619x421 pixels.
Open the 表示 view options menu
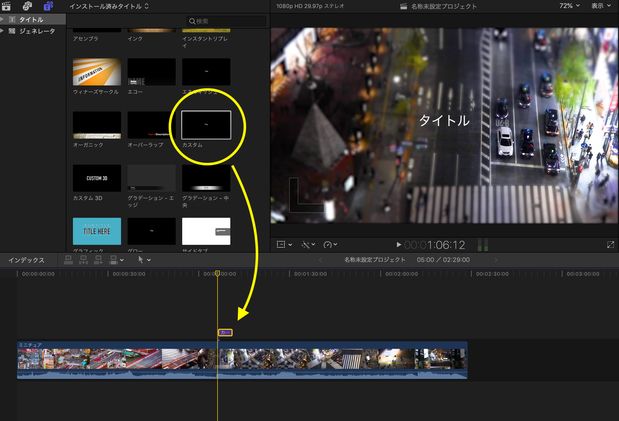(x=601, y=6)
